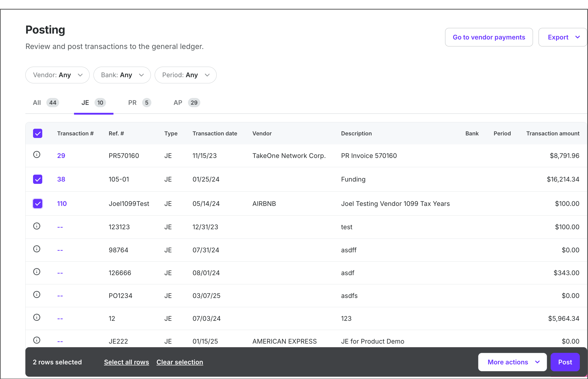Click ref Joel1099Test cell

coord(129,204)
